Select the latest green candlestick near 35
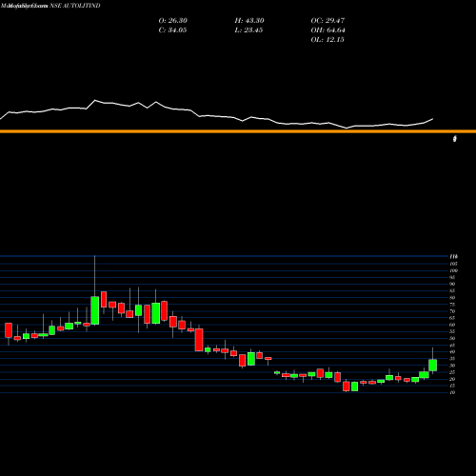Image resolution: width=476 pixels, height=476 pixels. [x=432, y=365]
